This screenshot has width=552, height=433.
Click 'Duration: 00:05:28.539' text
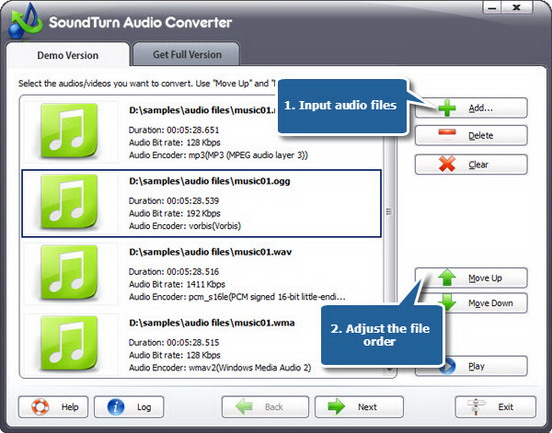click(x=174, y=201)
